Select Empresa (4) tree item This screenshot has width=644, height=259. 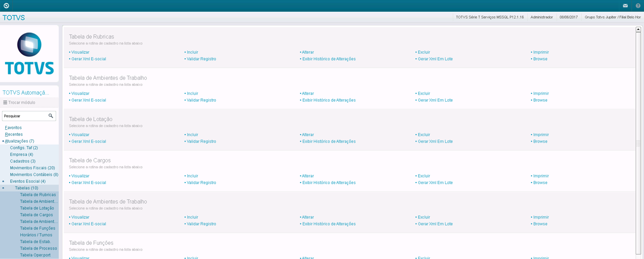point(22,154)
